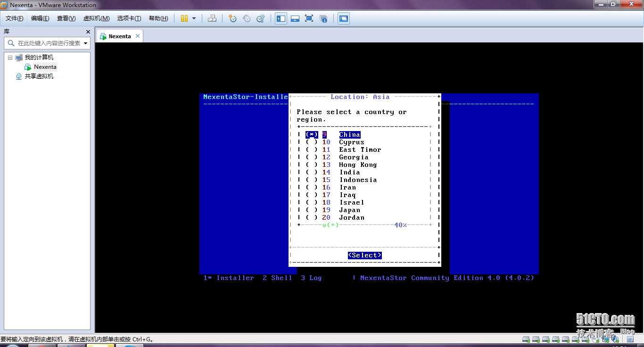The height and width of the screenshot is (347, 644).
Task: Open the 编辑(E) menu
Action: pyautogui.click(x=40, y=18)
